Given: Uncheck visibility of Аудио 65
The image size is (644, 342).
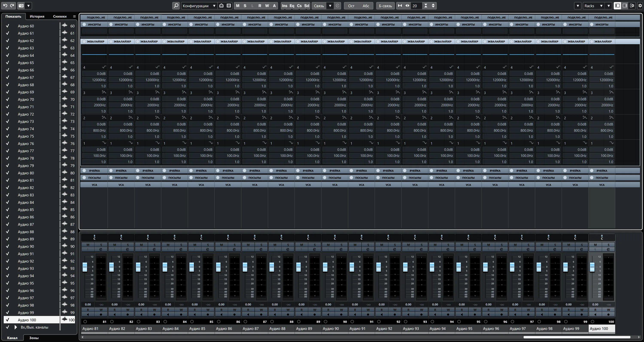Looking at the screenshot, I should click(8, 63).
